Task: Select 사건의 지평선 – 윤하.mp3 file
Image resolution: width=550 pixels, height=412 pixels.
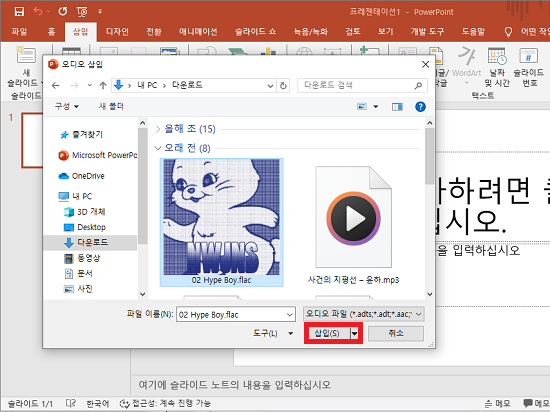Action: [353, 224]
